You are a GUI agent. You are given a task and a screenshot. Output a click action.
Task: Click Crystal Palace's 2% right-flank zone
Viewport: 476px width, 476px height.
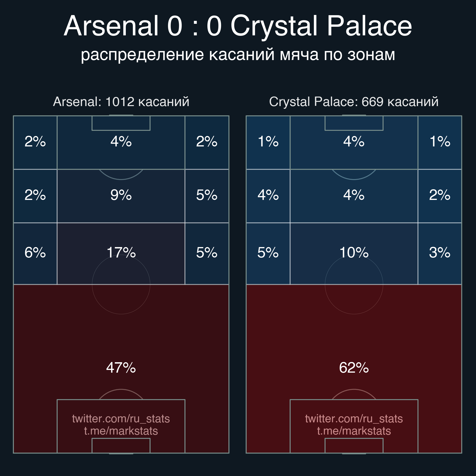tap(440, 195)
